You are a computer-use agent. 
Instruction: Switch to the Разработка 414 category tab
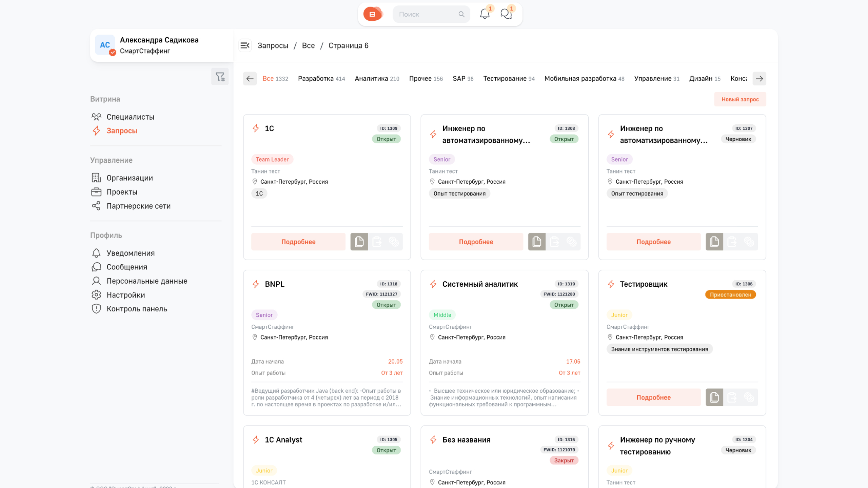[321, 78]
